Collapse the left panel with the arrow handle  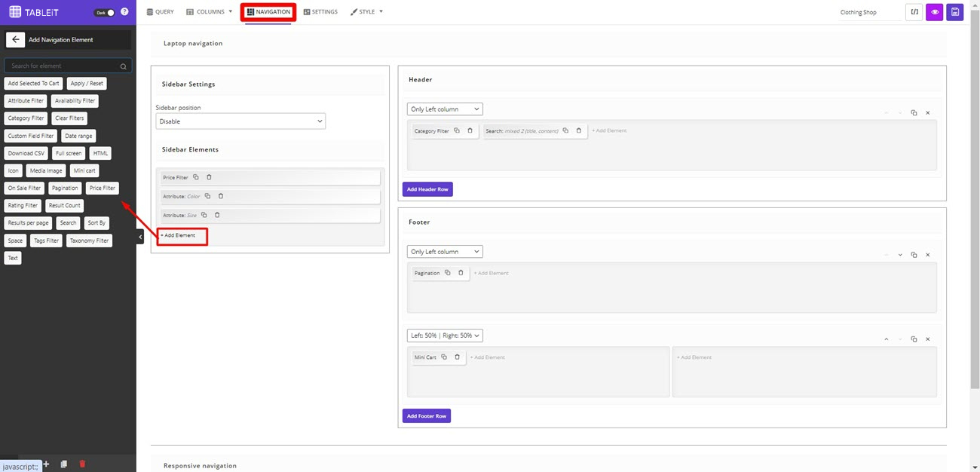click(x=140, y=237)
